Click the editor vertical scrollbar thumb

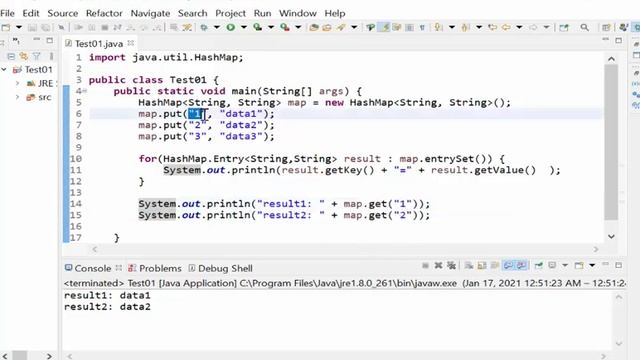click(x=611, y=142)
